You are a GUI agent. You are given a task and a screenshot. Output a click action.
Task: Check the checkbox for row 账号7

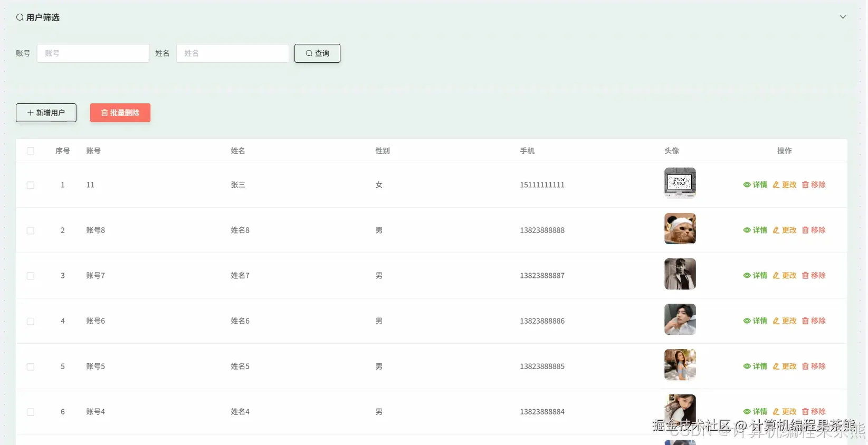coord(31,276)
